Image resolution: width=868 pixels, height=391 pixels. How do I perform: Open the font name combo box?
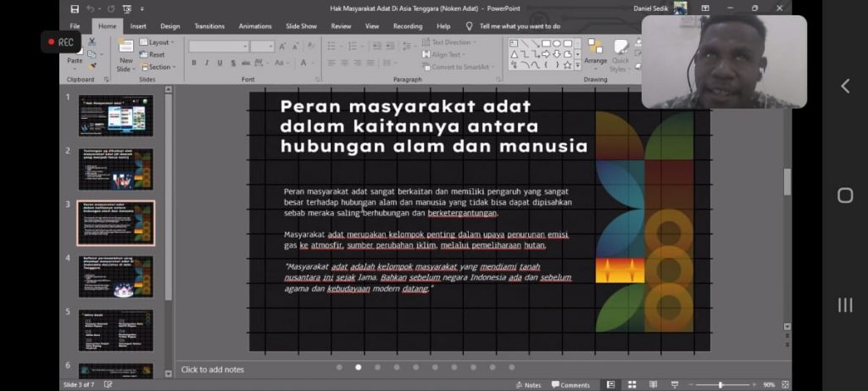[218, 46]
